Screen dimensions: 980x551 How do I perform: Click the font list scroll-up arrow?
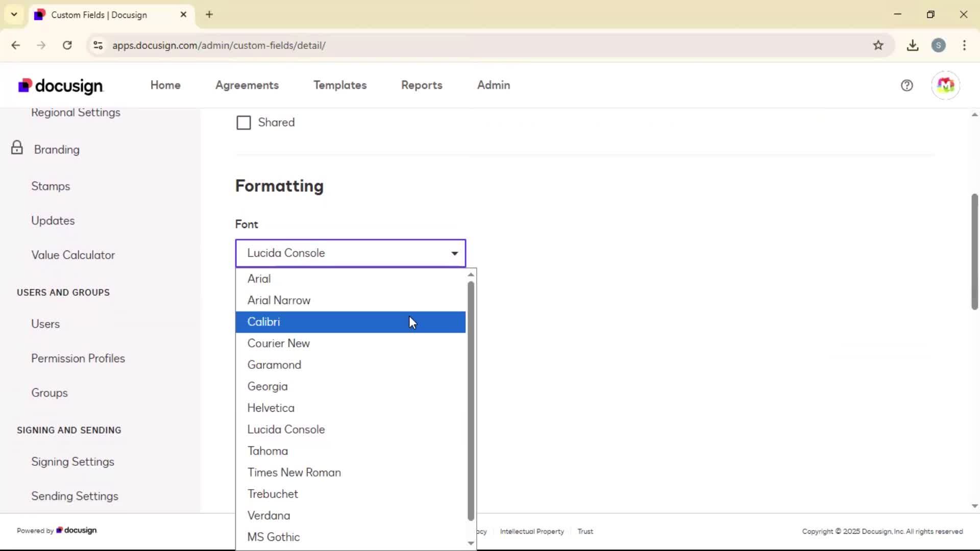point(471,274)
